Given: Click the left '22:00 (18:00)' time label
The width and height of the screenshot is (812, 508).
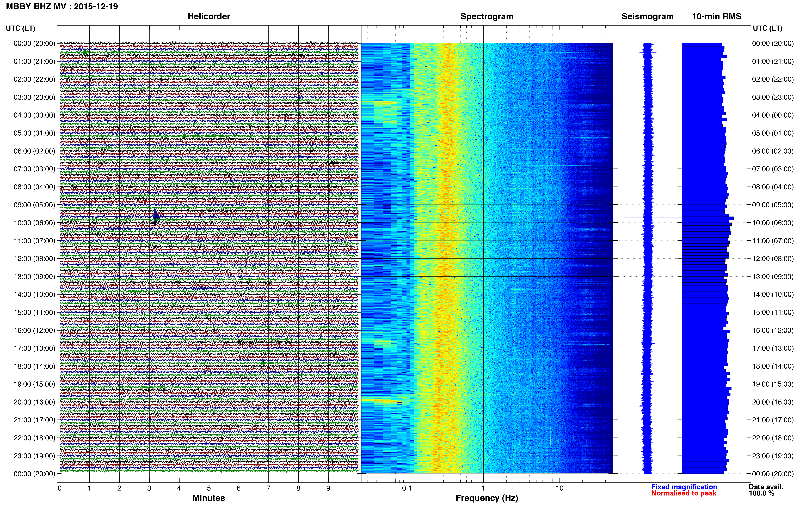Looking at the screenshot, I should 34,438.
